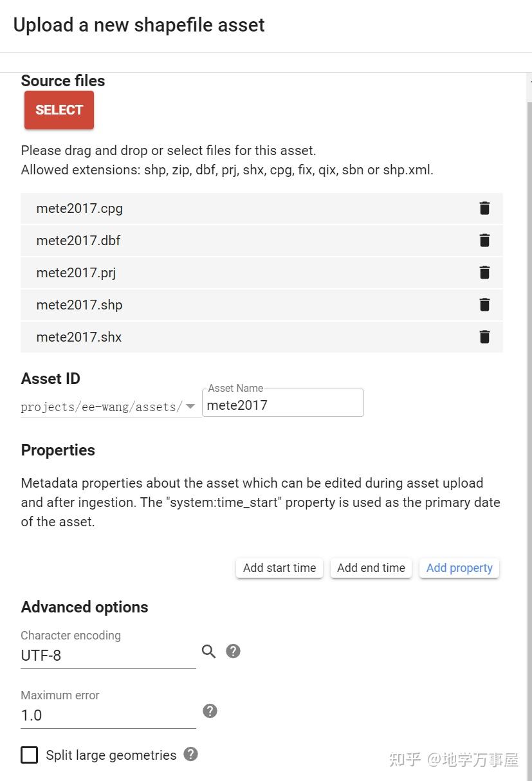Remove mete2017.shx from the file list
Viewport: 532px width, 781px height.
click(484, 337)
